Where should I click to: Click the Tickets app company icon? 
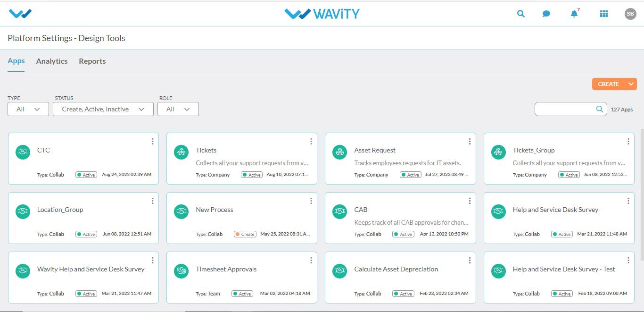click(x=182, y=152)
